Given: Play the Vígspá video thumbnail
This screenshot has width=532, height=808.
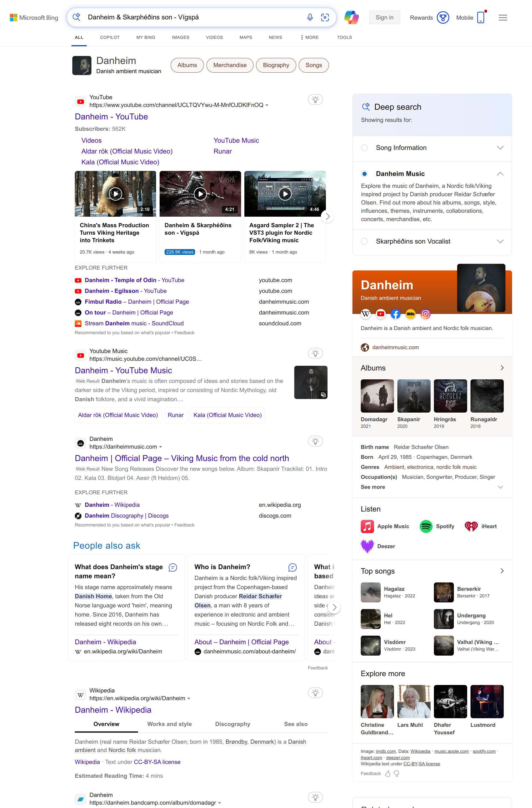Looking at the screenshot, I should click(x=200, y=194).
